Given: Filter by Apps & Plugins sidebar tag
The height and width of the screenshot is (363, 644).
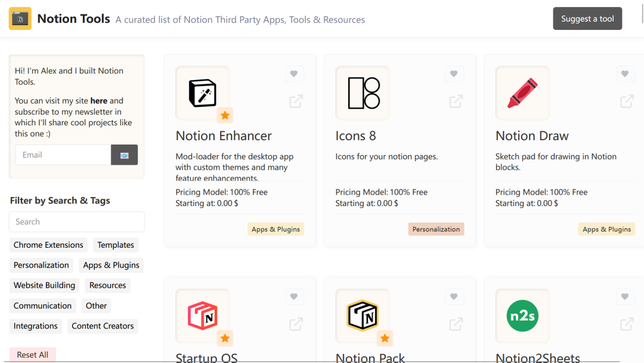Looking at the screenshot, I should point(111,265).
